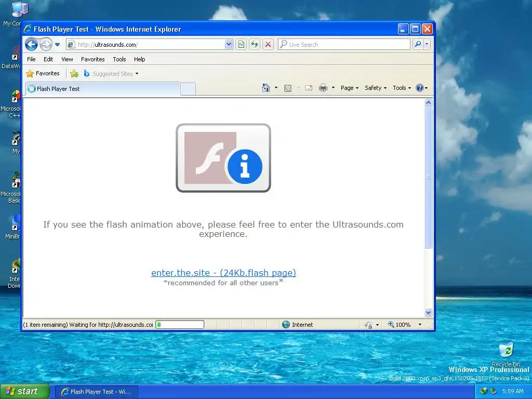This screenshot has width=532, height=399.
Task: Click the vertical scrollbar thumb
Action: (428, 178)
